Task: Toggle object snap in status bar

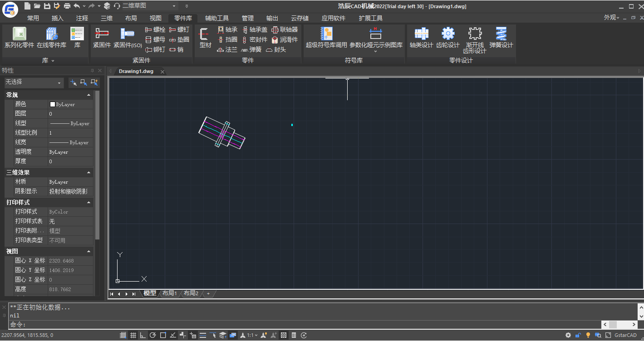Action: (163, 336)
